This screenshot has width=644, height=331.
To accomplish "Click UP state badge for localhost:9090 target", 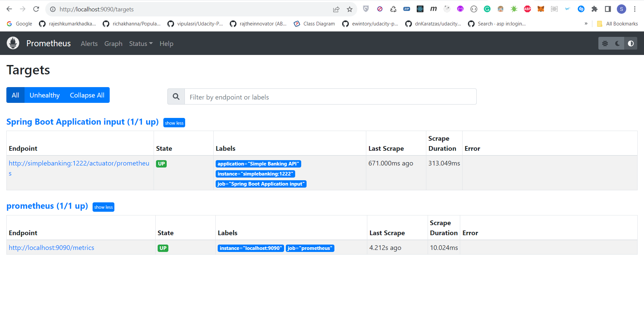I will [x=163, y=248].
